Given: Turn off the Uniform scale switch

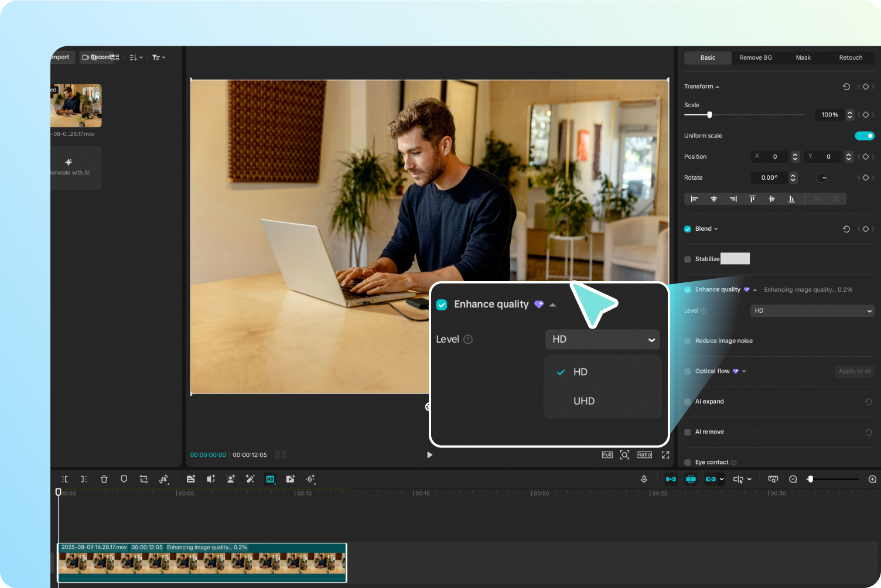Looking at the screenshot, I should 865,136.
